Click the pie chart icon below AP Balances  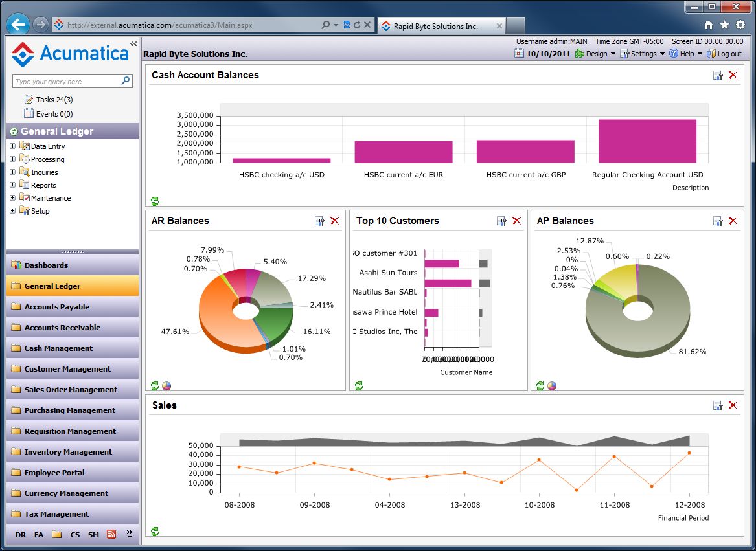click(551, 385)
